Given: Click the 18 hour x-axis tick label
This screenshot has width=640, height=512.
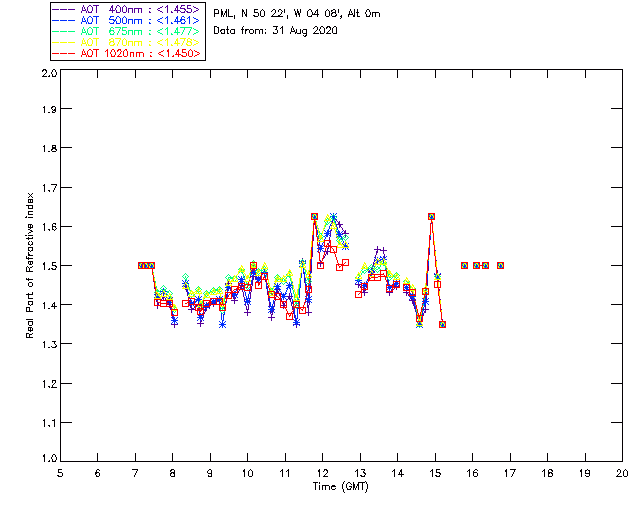Looking at the screenshot, I should (547, 473).
